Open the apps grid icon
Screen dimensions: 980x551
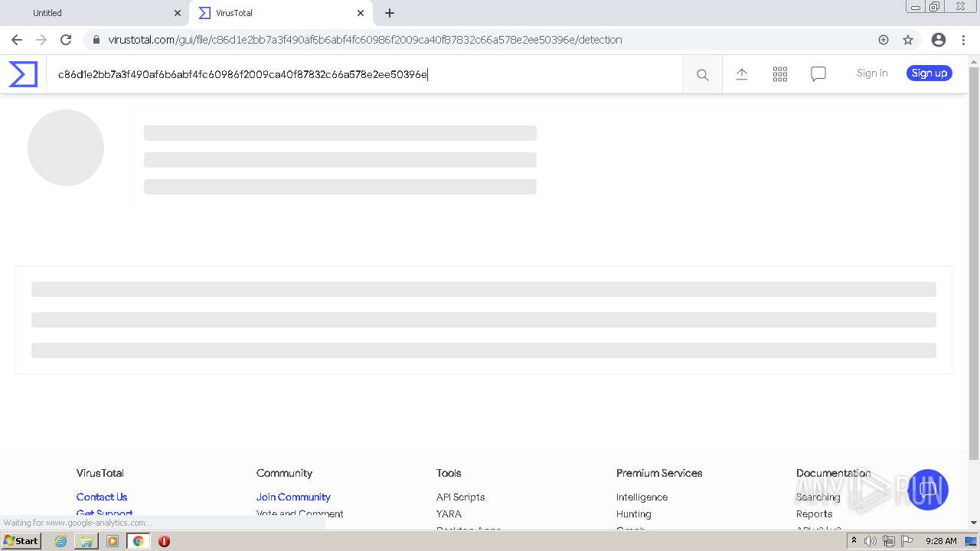tap(779, 73)
